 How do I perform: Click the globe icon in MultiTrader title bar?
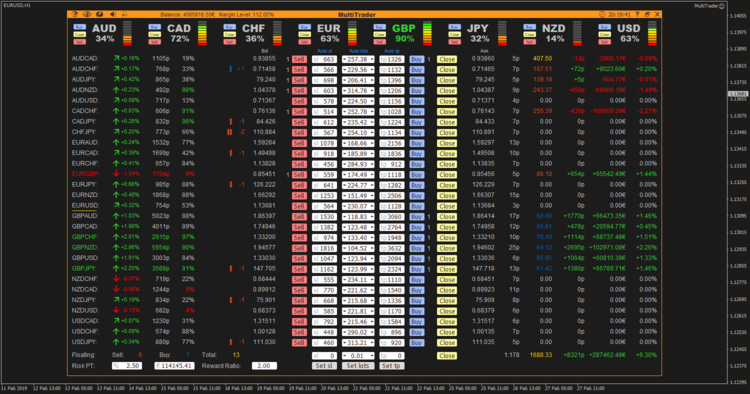pyautogui.click(x=75, y=14)
